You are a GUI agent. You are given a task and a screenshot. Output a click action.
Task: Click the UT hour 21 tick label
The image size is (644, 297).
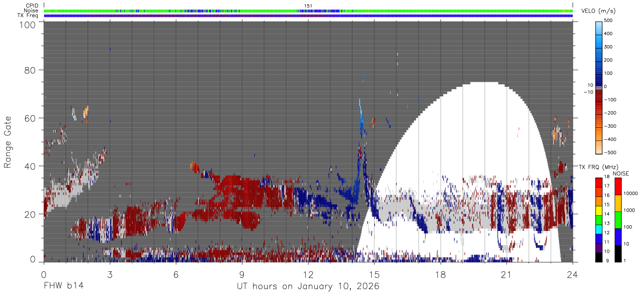pyautogui.click(x=507, y=274)
